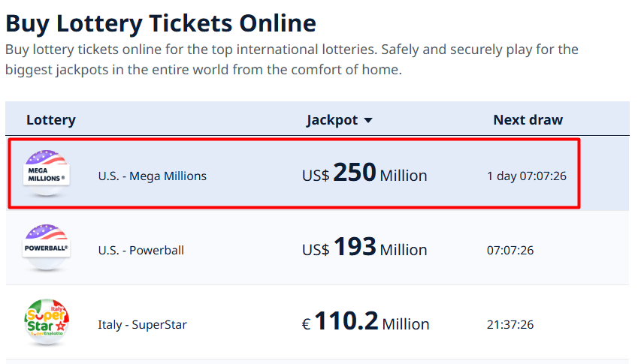Click the € 110.2 Million jackpot amount
Image resolution: width=641 pixels, height=364 pixels.
point(365,323)
